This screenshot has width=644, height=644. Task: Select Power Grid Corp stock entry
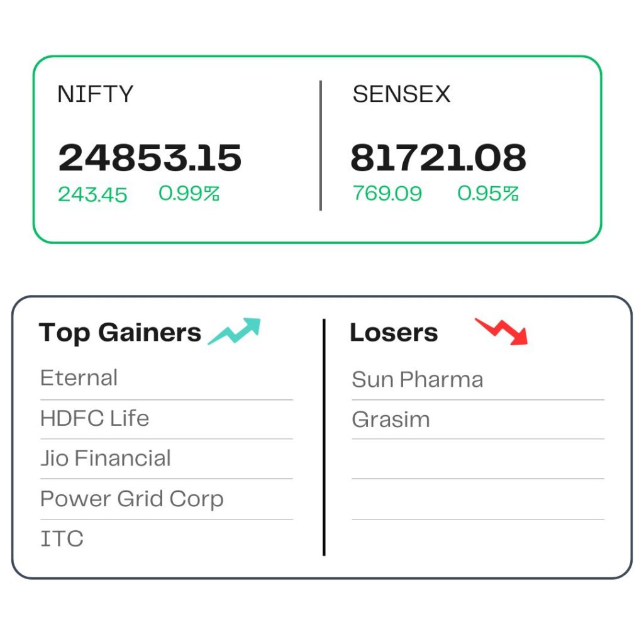(x=132, y=499)
